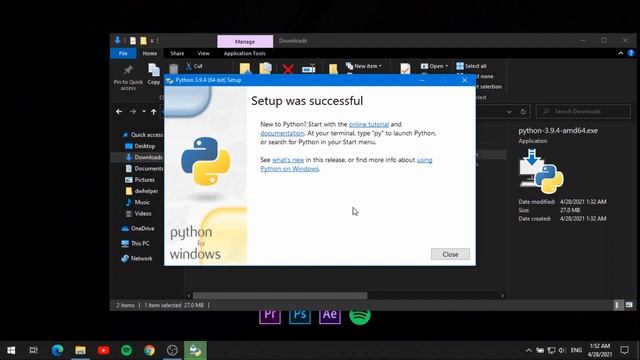The image size is (640, 360).
Task: Select Music in navigation pane
Action: point(138,202)
